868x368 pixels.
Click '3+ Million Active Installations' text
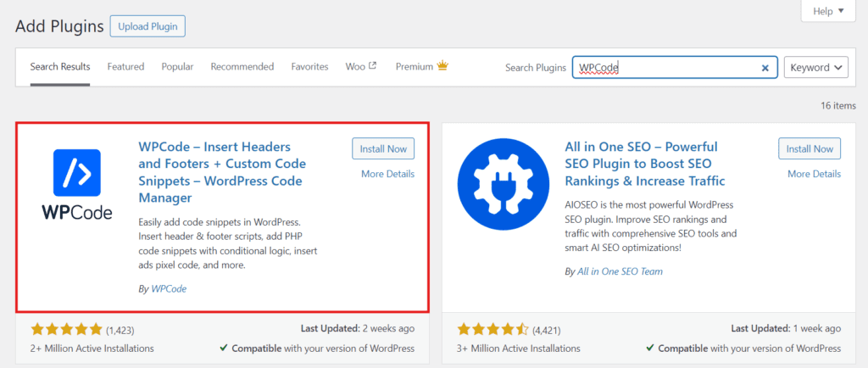(x=519, y=348)
